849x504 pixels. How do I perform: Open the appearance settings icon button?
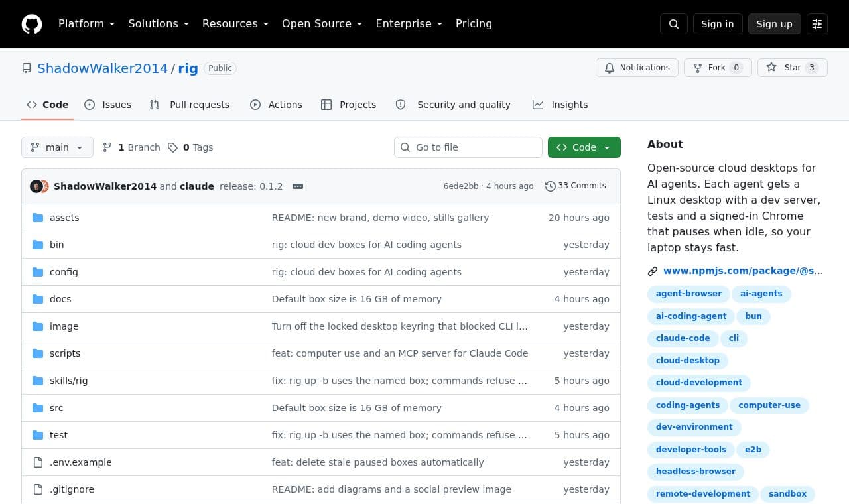pyautogui.click(x=817, y=24)
